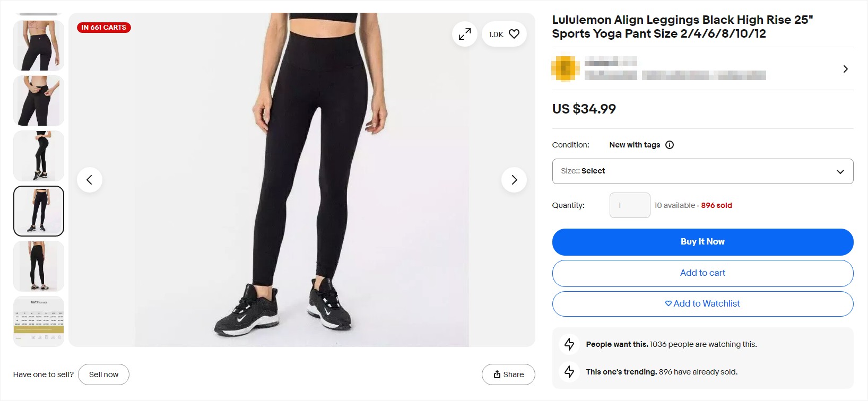The image size is (868, 401).
Task: Click the IN 661 CARTS badge
Action: click(x=103, y=27)
